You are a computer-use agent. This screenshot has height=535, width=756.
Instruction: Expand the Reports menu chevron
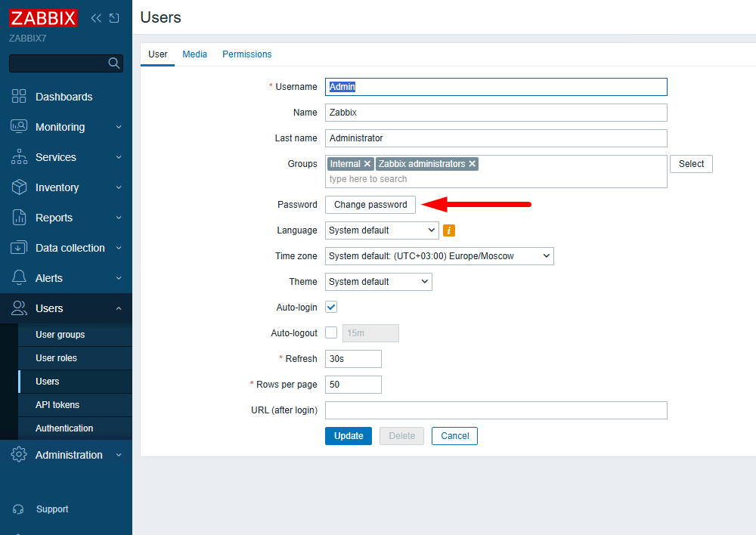coord(119,218)
